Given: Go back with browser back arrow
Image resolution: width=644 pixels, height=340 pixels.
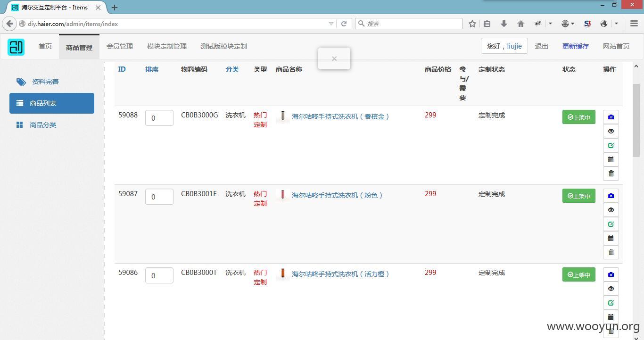Looking at the screenshot, I should click(x=9, y=24).
